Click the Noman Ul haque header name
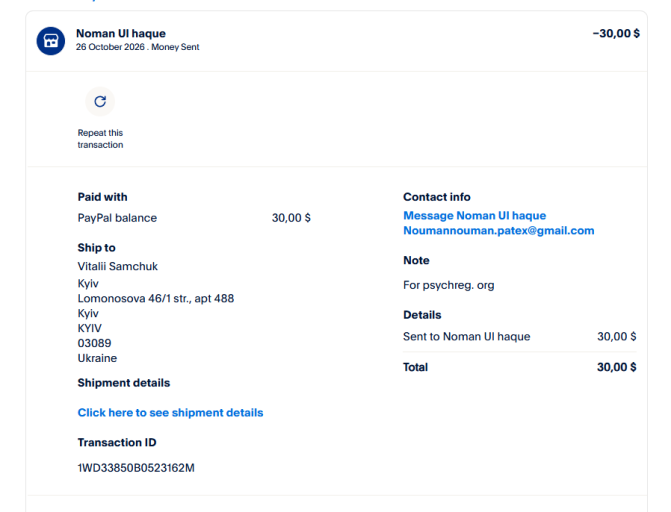This screenshot has width=671, height=512. tap(121, 33)
